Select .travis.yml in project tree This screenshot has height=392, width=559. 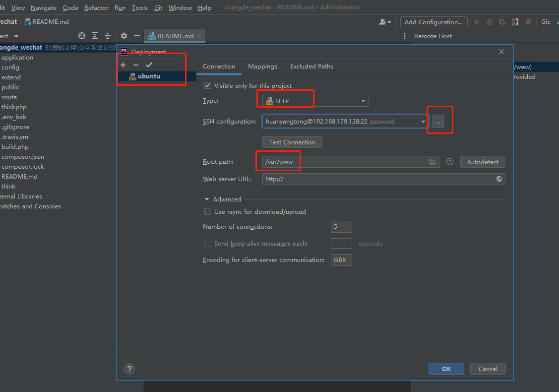[x=16, y=136]
